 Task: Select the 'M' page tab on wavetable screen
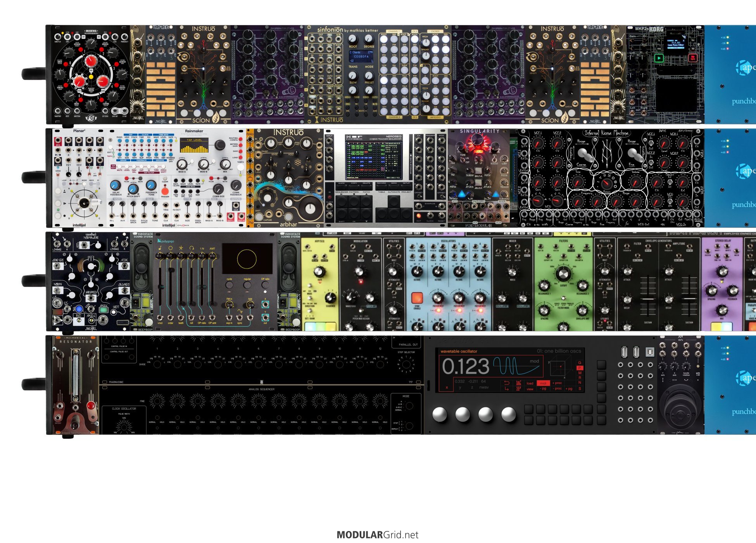[580, 373]
